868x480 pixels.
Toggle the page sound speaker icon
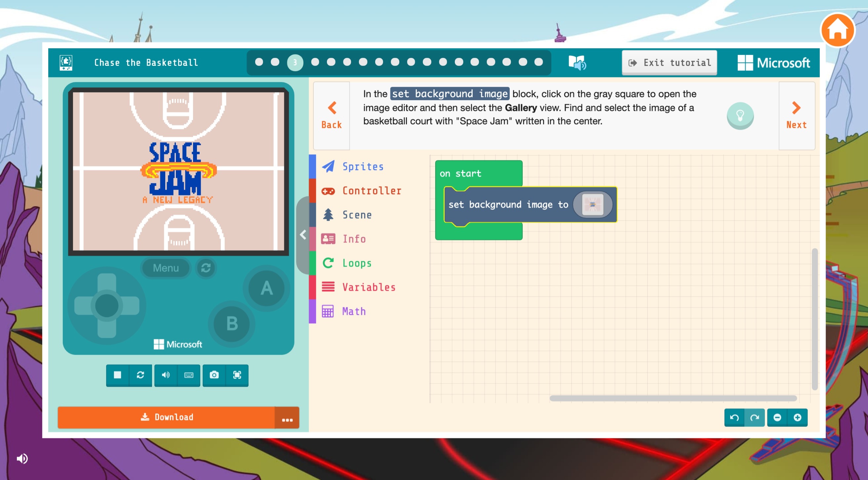(x=22, y=459)
